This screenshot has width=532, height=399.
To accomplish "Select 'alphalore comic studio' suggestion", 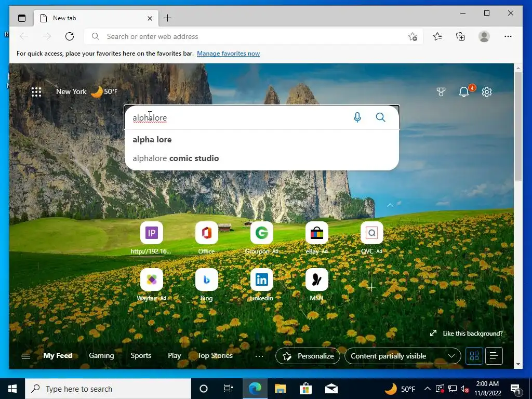I will tap(262, 158).
